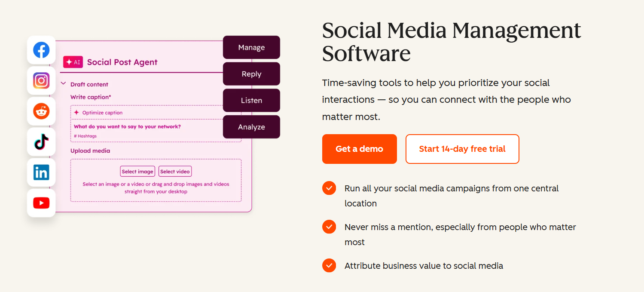Click the TikTok icon
Image resolution: width=644 pixels, height=292 pixels.
[41, 141]
